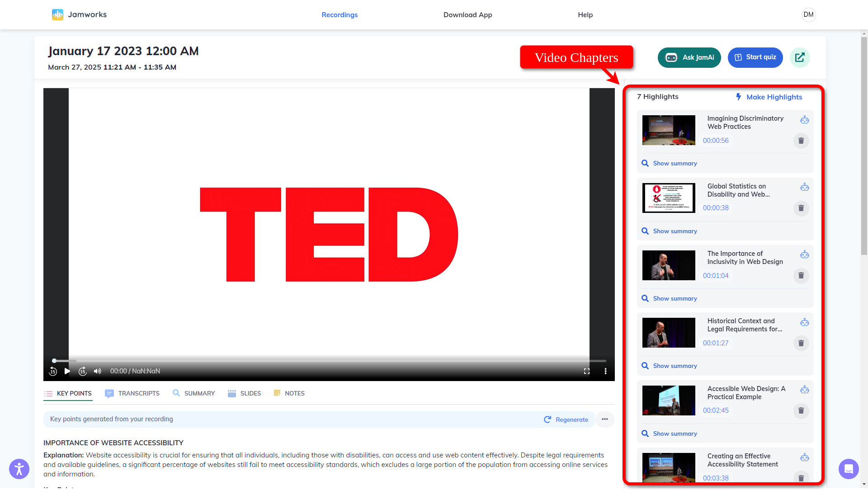Open key points ellipsis options menu

click(605, 419)
